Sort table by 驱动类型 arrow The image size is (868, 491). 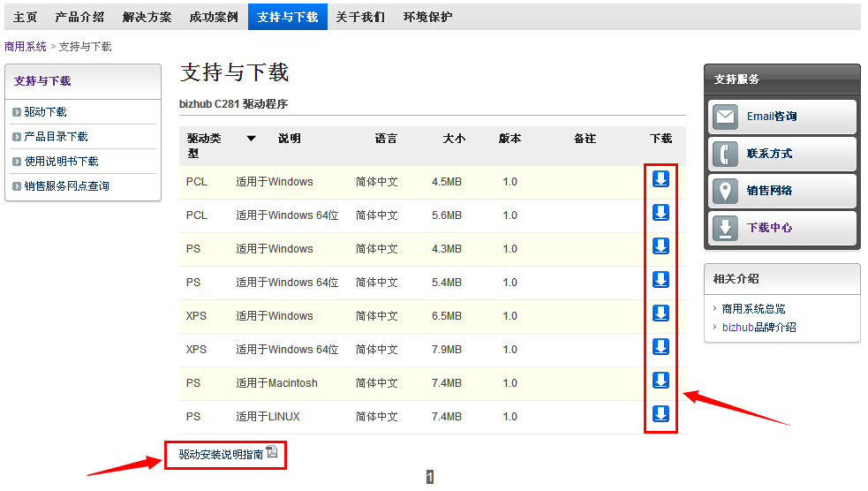tap(251, 139)
